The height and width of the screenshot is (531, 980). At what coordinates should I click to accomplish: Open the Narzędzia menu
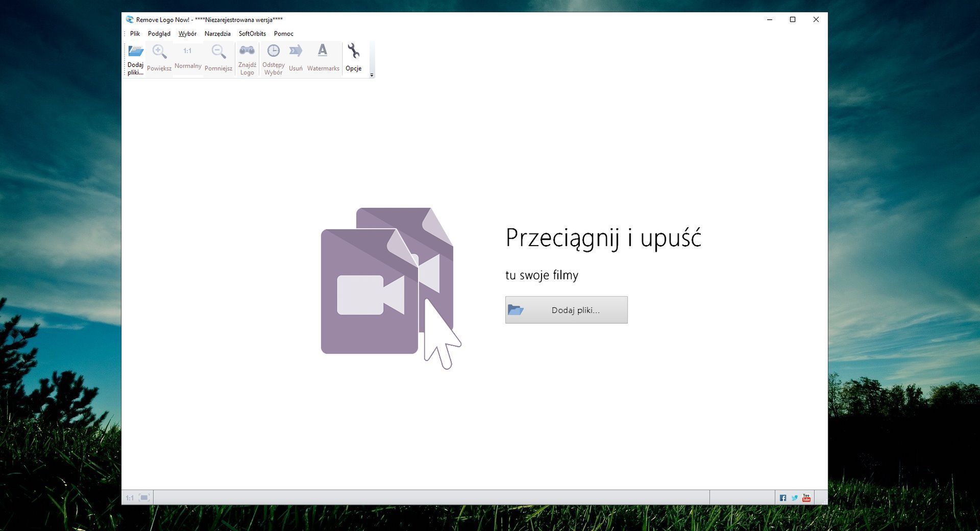pos(217,34)
